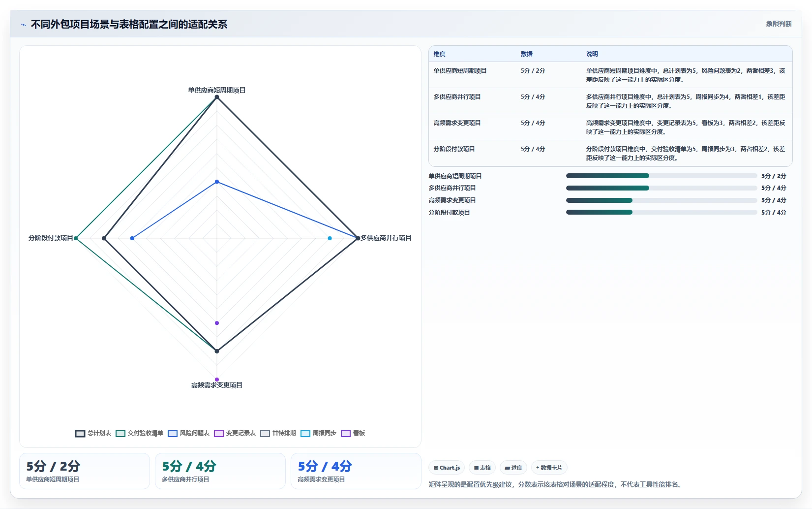
Task: Click the 单供应商短周期项目 radar axis label
Action: point(217,91)
